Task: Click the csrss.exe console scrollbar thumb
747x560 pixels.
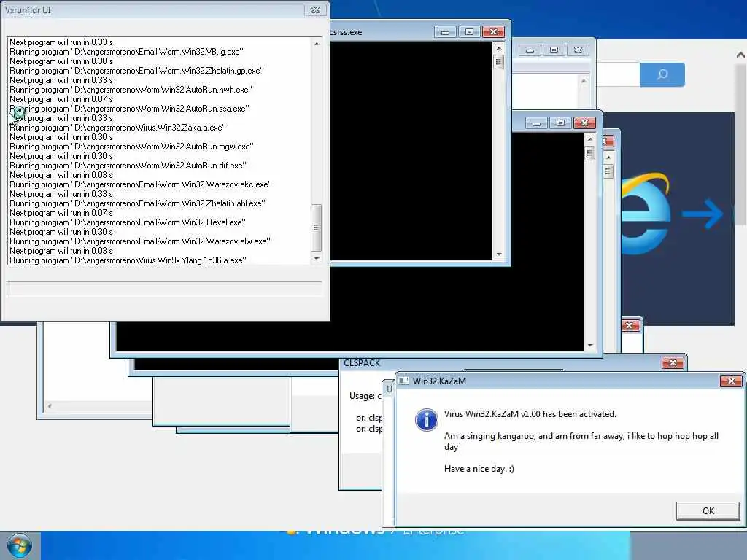Action: 499,62
